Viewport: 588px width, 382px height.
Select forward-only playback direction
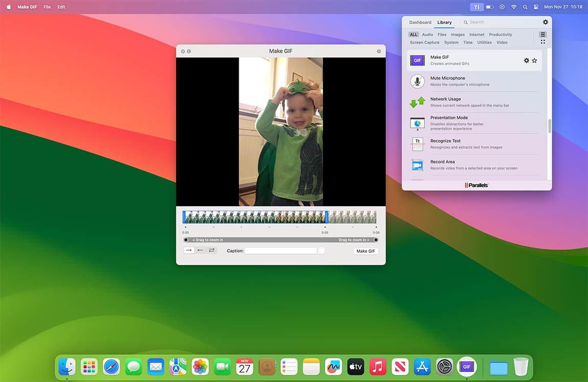[x=189, y=250]
